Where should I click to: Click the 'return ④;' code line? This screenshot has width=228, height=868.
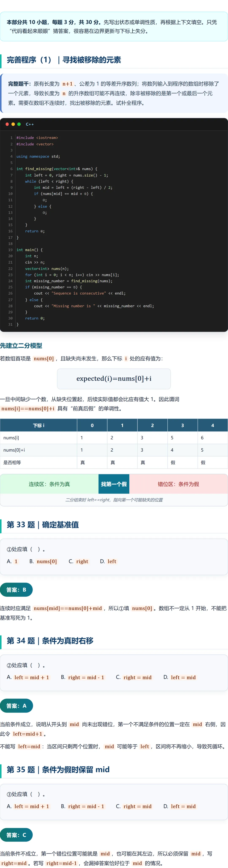point(35,231)
